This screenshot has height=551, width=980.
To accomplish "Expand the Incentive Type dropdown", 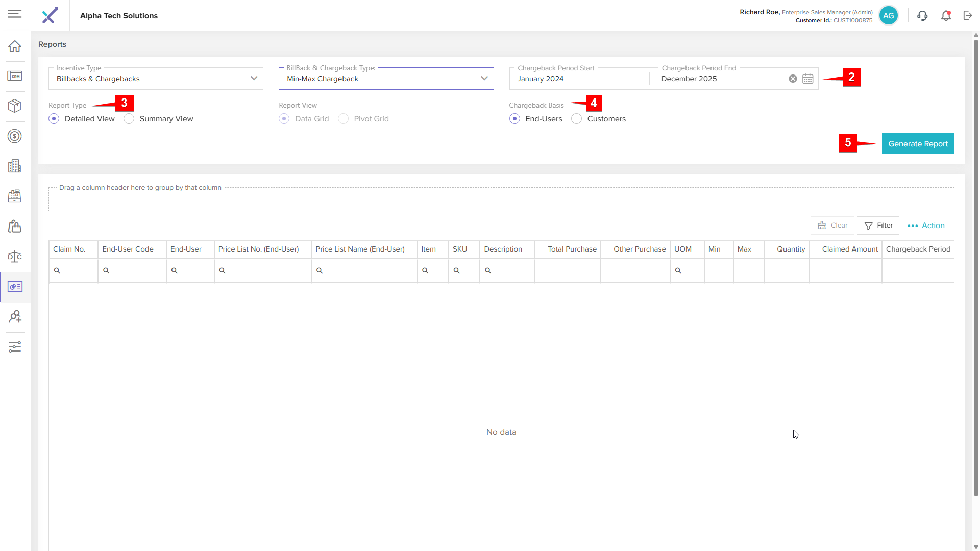I will pyautogui.click(x=254, y=79).
